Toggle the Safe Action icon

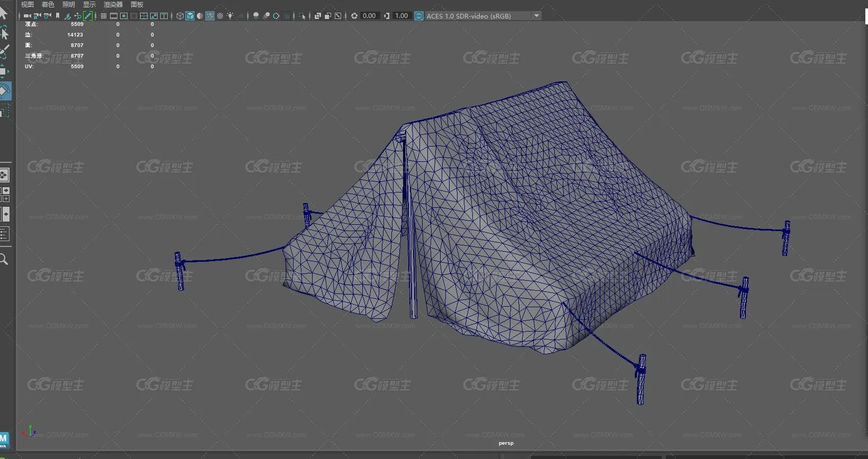tap(154, 16)
